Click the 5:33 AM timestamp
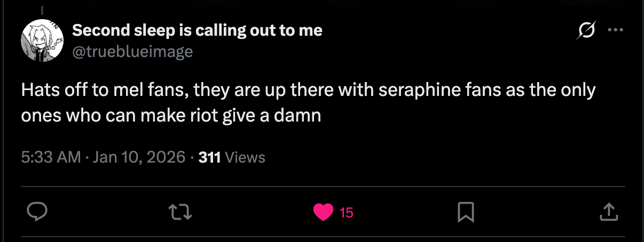The height and width of the screenshot is (242, 644). coord(51,157)
